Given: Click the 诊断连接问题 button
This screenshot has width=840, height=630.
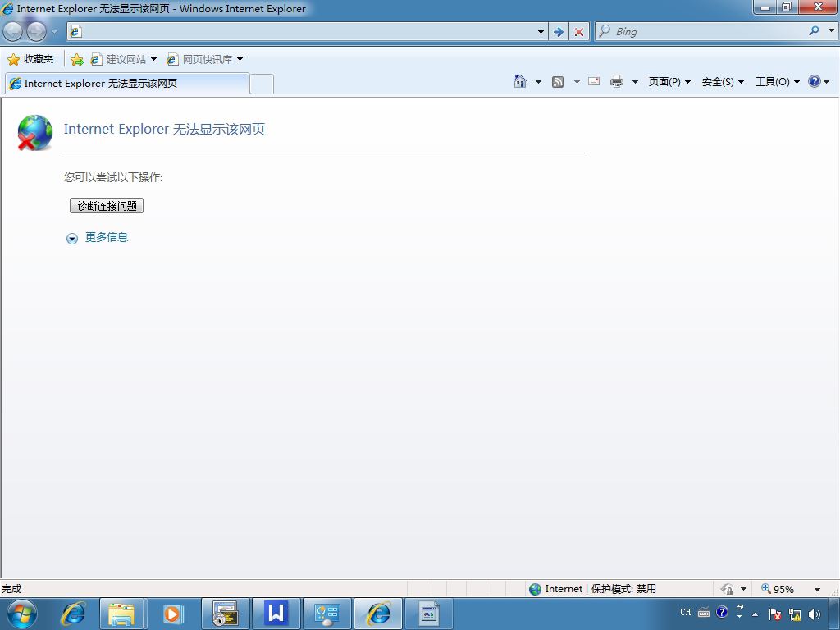Looking at the screenshot, I should tap(107, 206).
